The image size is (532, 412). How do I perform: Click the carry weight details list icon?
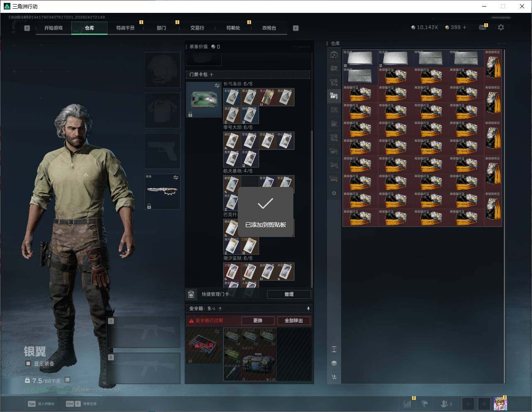point(67,380)
